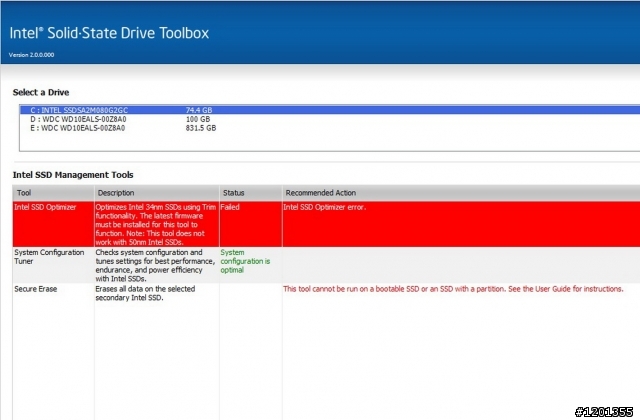Click the Optimizer description about Trim functionality
This screenshot has width=640, height=420.
(x=156, y=224)
